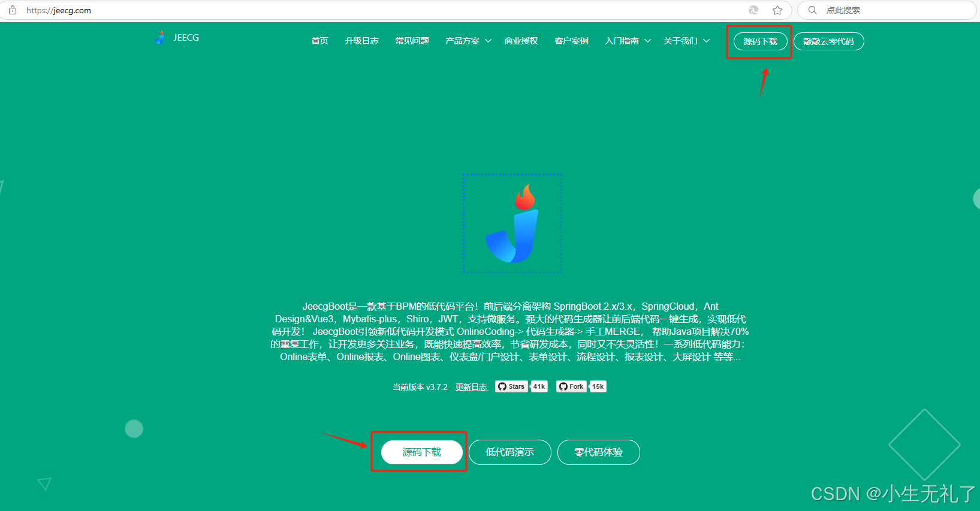The height and width of the screenshot is (511, 980).
Task: Click the refresh icon in the address bar
Action: (753, 10)
